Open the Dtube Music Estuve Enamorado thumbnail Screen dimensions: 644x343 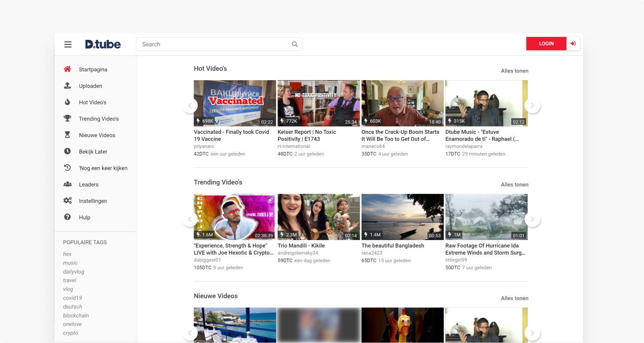pyautogui.click(x=486, y=103)
